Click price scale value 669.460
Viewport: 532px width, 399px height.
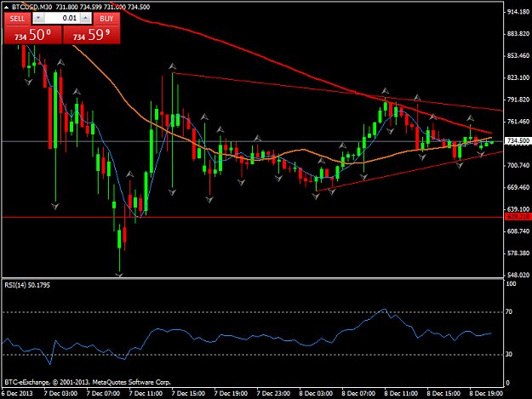click(518, 187)
